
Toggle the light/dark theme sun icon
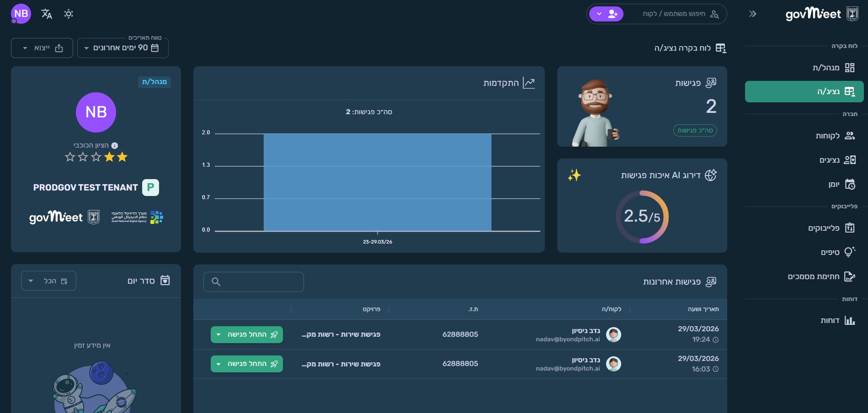pyautogui.click(x=69, y=14)
